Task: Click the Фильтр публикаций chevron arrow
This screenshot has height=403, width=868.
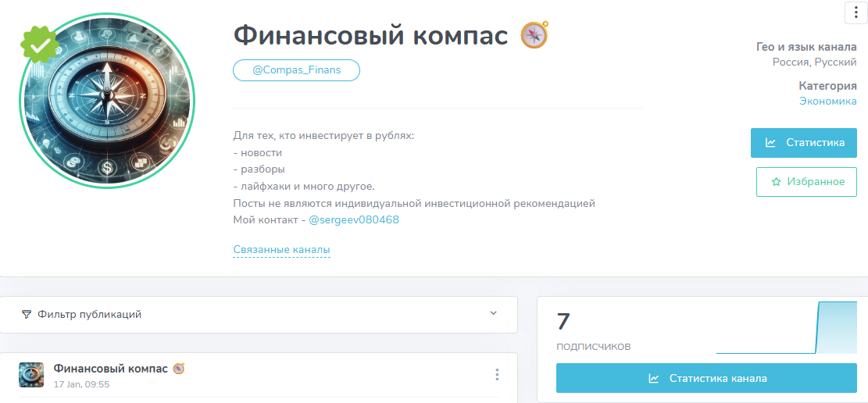Action: (x=493, y=313)
